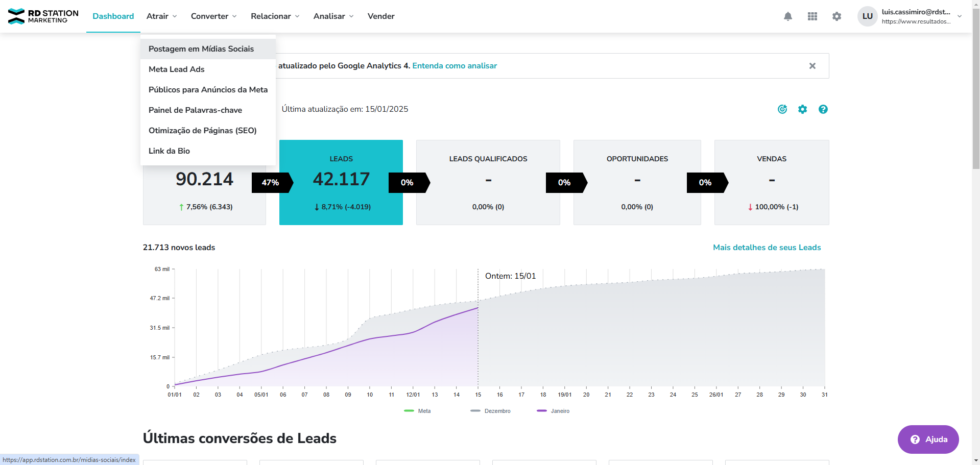Click the LU user avatar
The width and height of the screenshot is (980, 465).
(867, 16)
